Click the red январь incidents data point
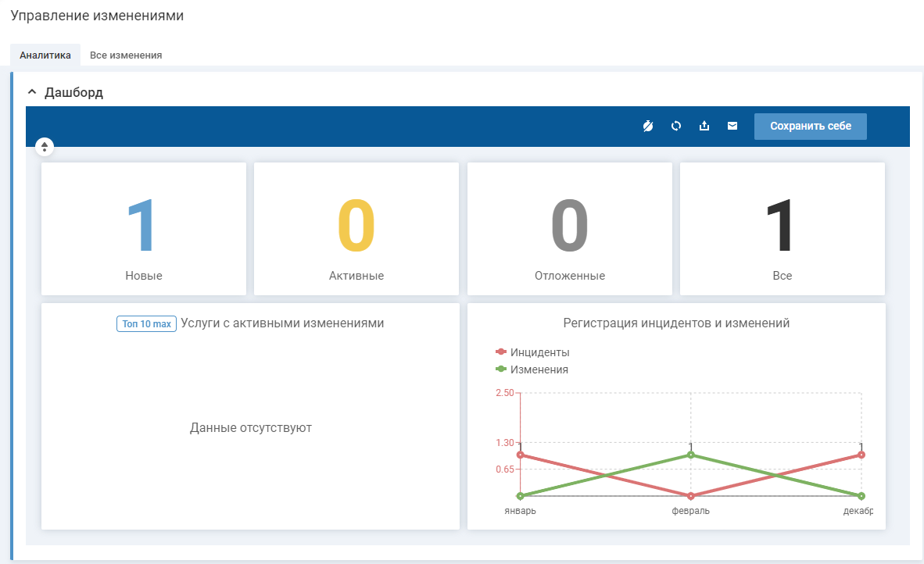The image size is (924, 564). (520, 455)
